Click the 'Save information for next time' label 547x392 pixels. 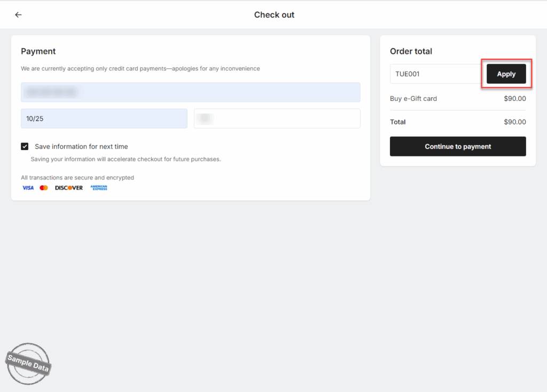pos(81,146)
